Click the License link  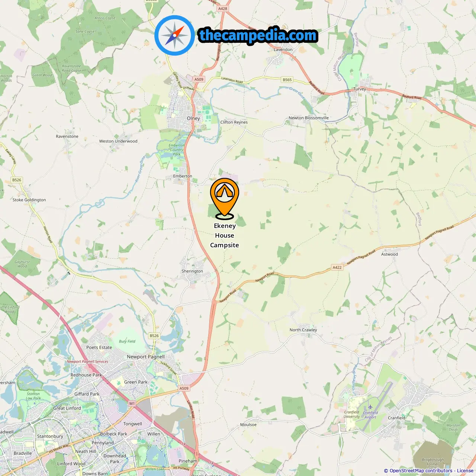point(465,470)
